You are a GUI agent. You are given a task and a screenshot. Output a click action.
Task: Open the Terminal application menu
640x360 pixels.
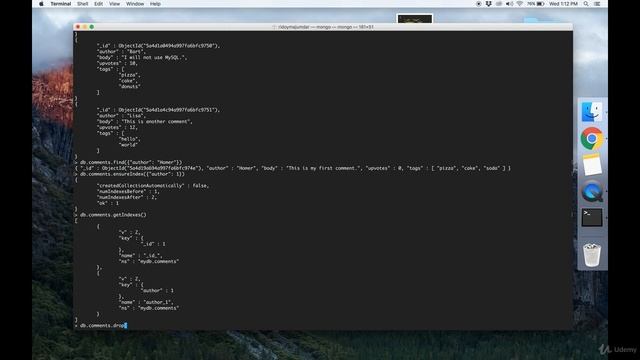point(61,4)
